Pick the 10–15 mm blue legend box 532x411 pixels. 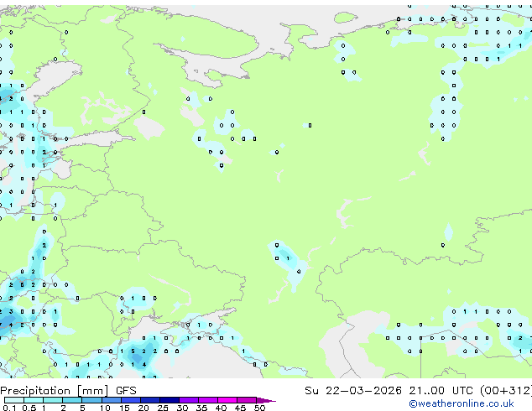point(112,400)
